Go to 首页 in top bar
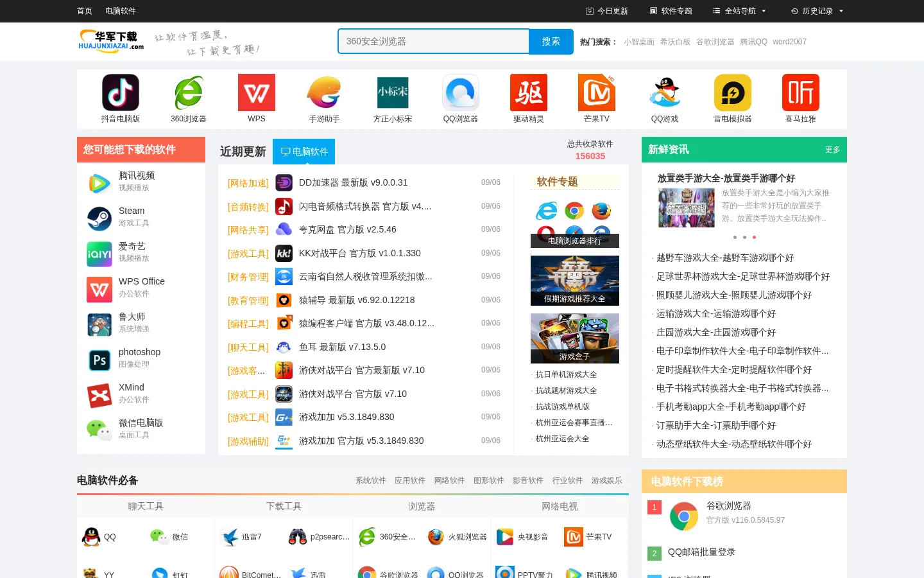This screenshot has height=578, width=924. coord(85,11)
